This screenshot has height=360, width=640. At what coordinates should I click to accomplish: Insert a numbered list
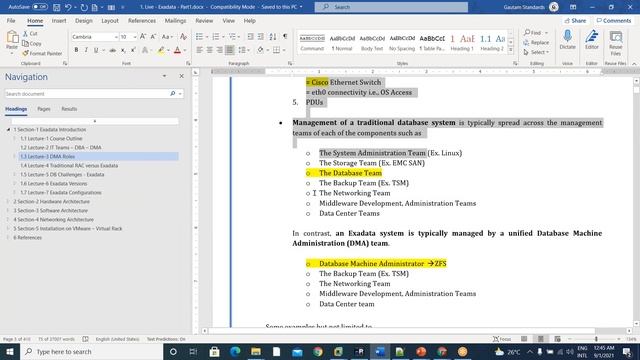click(x=216, y=37)
